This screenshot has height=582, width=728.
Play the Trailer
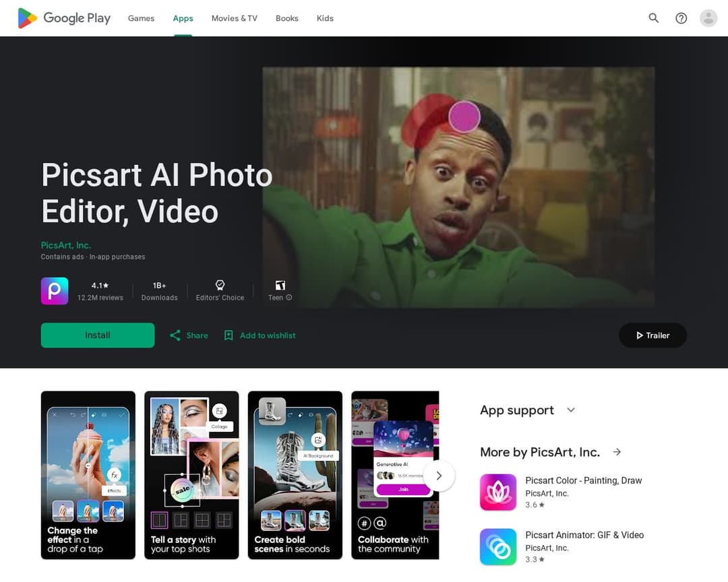pyautogui.click(x=653, y=335)
